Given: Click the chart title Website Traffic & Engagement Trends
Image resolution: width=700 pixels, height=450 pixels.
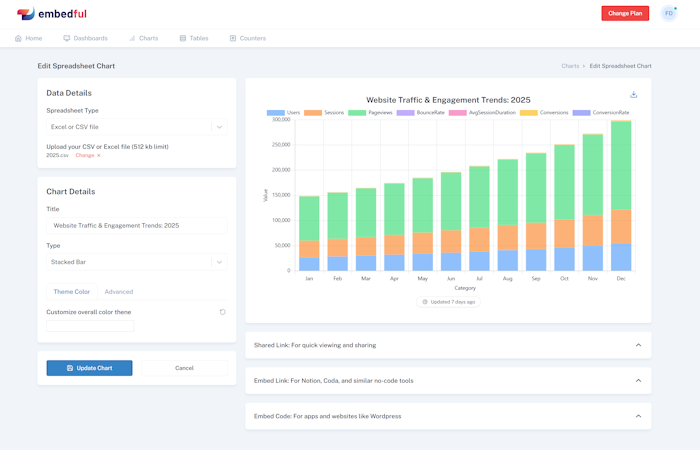Looking at the screenshot, I should (x=448, y=100).
